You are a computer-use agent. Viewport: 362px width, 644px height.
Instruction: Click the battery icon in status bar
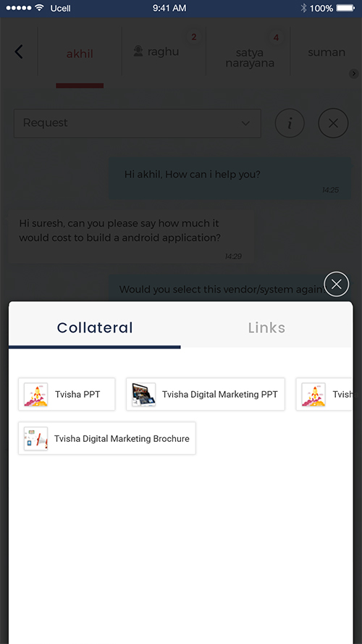tap(345, 8)
